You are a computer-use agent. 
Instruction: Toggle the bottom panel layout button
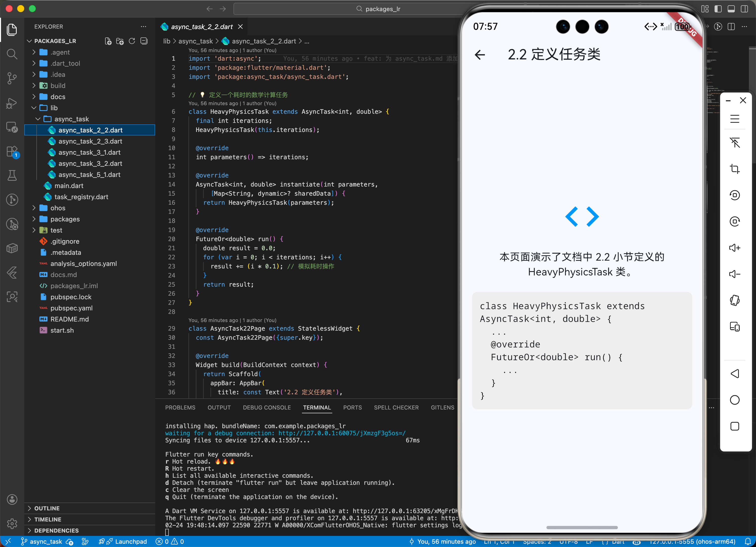coord(731,9)
